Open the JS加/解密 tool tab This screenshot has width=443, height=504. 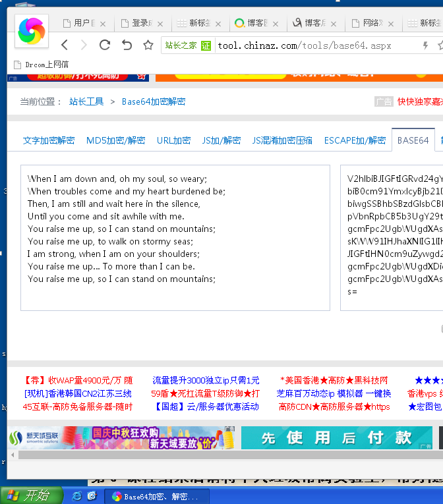(221, 140)
